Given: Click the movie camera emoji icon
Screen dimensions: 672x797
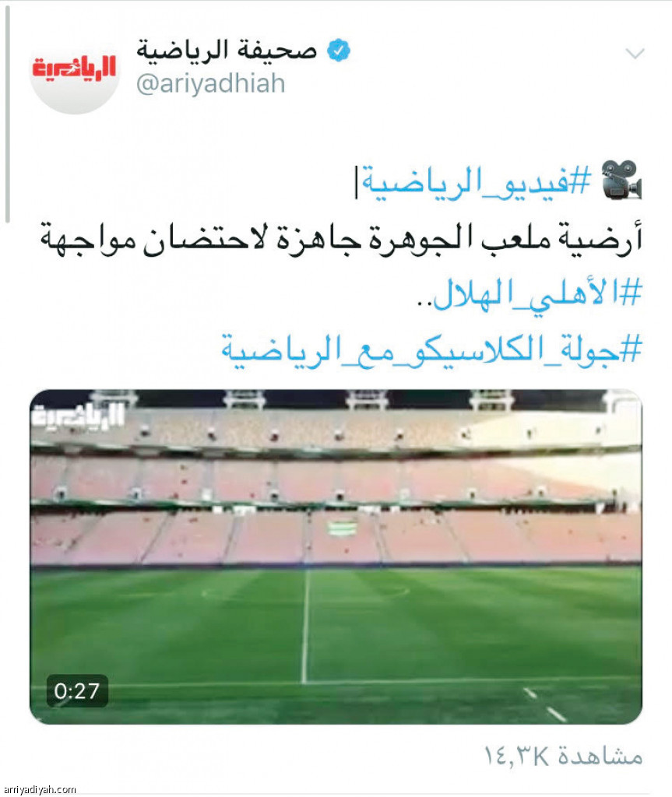Looking at the screenshot, I should 621,180.
